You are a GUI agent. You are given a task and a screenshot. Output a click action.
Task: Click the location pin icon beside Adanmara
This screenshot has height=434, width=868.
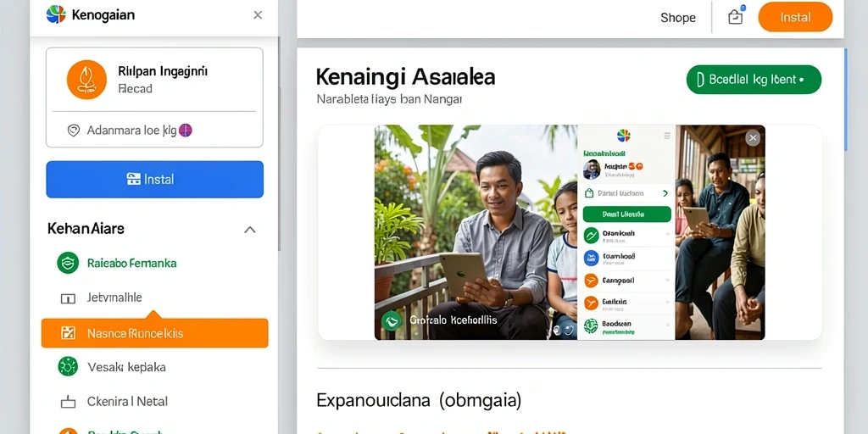pos(73,131)
